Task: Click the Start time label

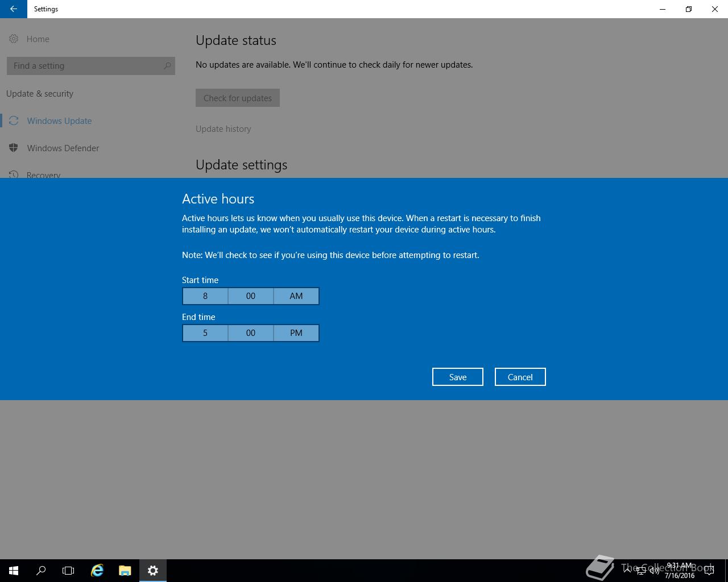Action: click(x=200, y=280)
